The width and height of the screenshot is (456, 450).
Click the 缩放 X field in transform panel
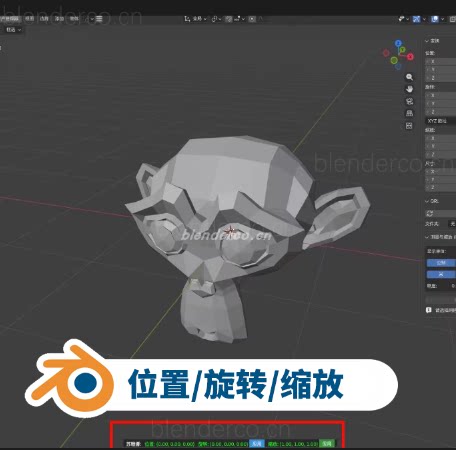(x=441, y=138)
